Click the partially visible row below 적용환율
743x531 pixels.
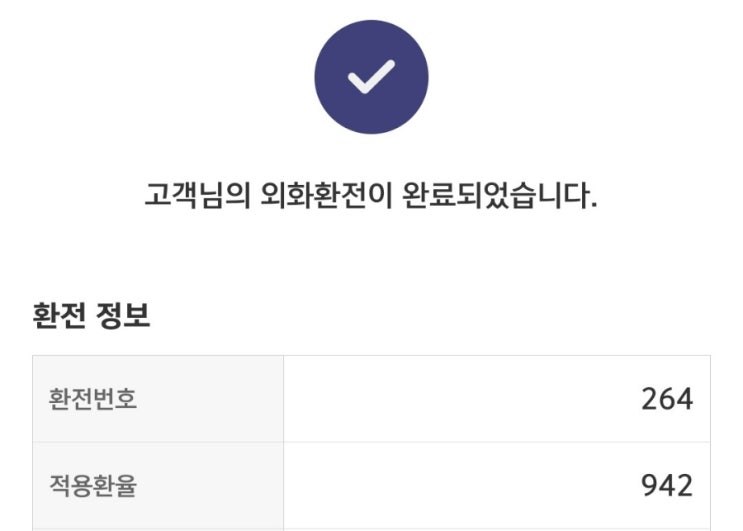click(158, 526)
